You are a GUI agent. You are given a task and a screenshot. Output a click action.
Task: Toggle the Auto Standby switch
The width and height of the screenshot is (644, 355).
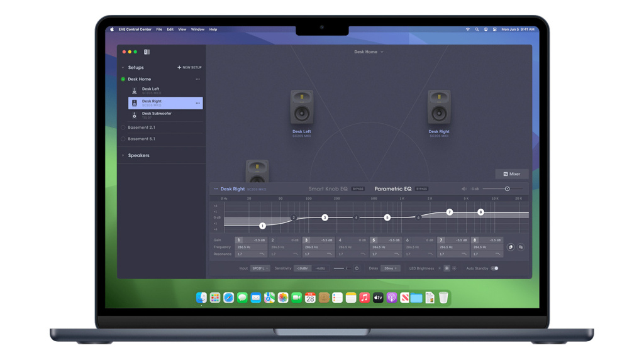[494, 268]
